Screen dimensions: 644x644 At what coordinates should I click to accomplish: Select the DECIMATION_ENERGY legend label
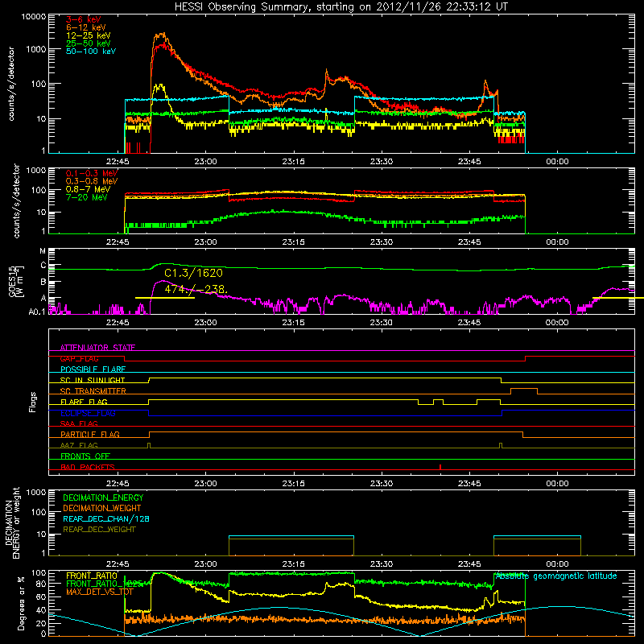103,497
